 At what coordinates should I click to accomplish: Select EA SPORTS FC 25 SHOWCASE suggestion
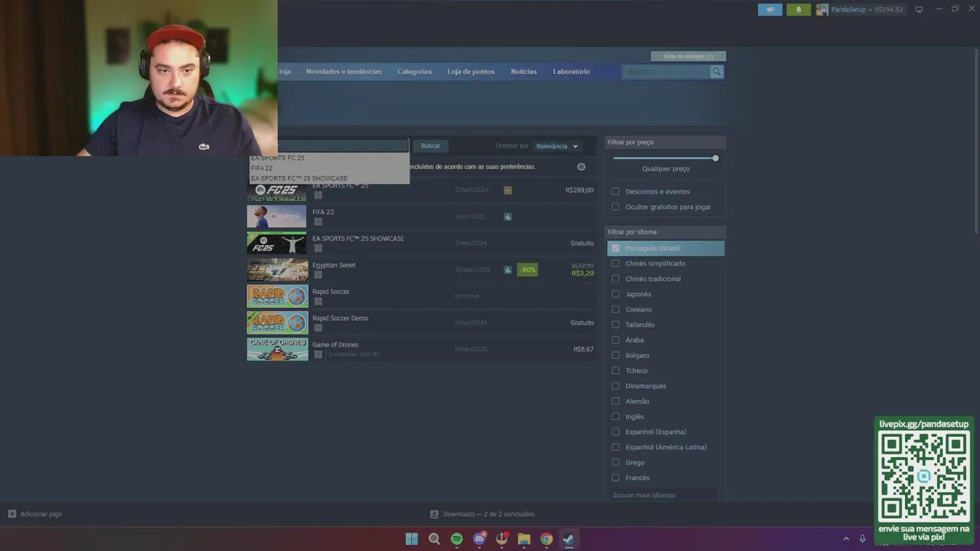(329, 178)
